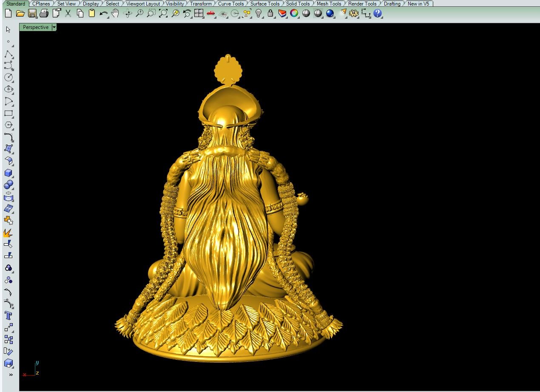Open the Perspective viewport dropdown arrow
The width and height of the screenshot is (540, 392).
(x=54, y=27)
